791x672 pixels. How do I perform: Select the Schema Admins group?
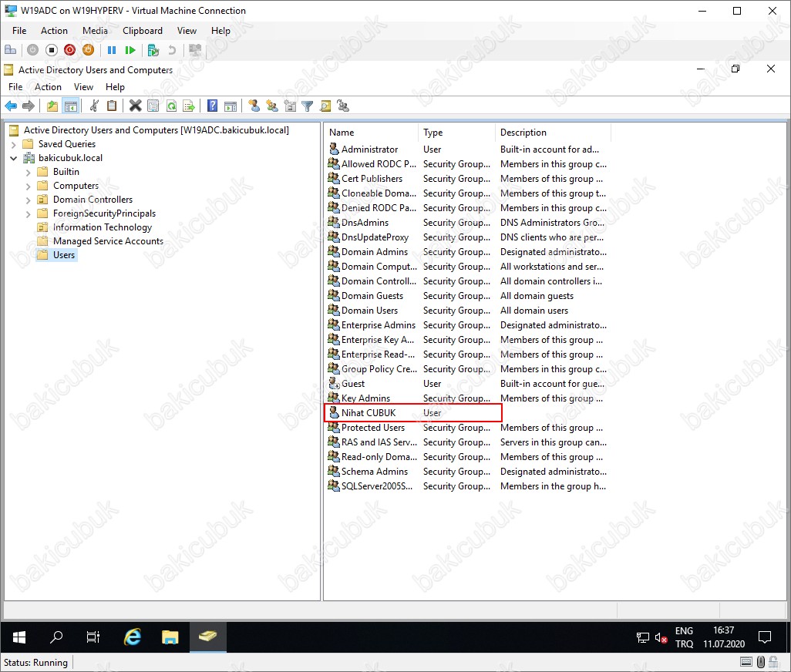point(375,472)
